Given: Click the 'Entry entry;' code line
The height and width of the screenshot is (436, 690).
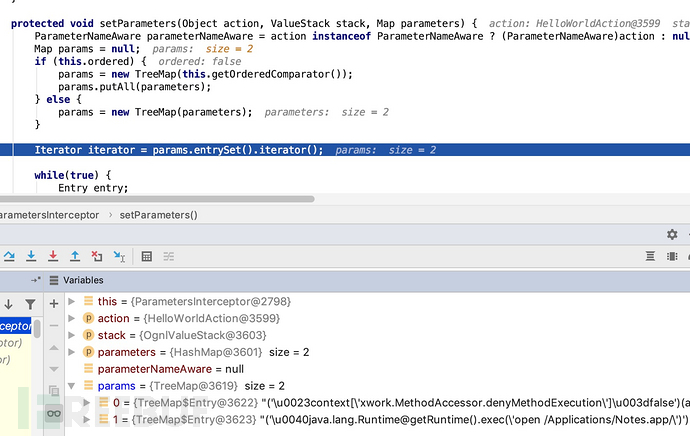Looking at the screenshot, I should 93,188.
